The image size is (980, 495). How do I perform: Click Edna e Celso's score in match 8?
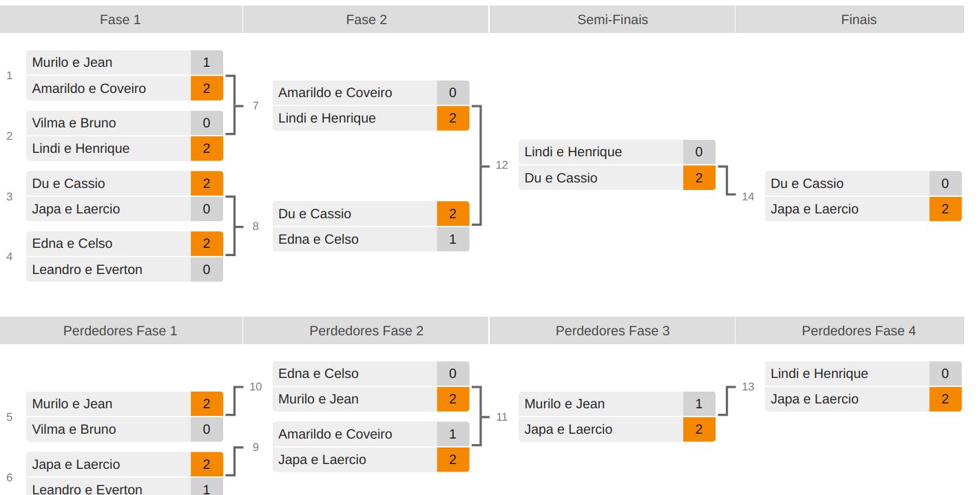(x=452, y=240)
